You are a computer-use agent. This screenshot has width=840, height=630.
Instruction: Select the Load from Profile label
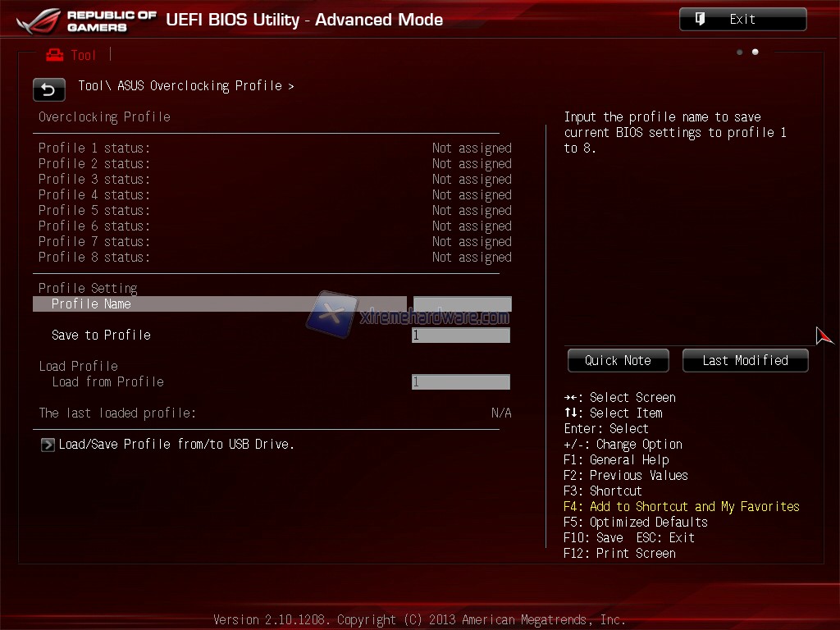pos(107,382)
